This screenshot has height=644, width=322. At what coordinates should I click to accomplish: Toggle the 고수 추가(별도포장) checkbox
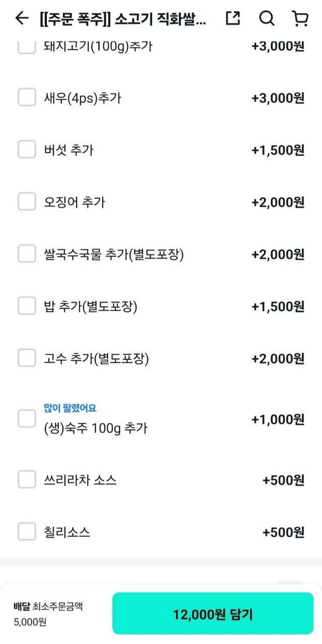27,359
